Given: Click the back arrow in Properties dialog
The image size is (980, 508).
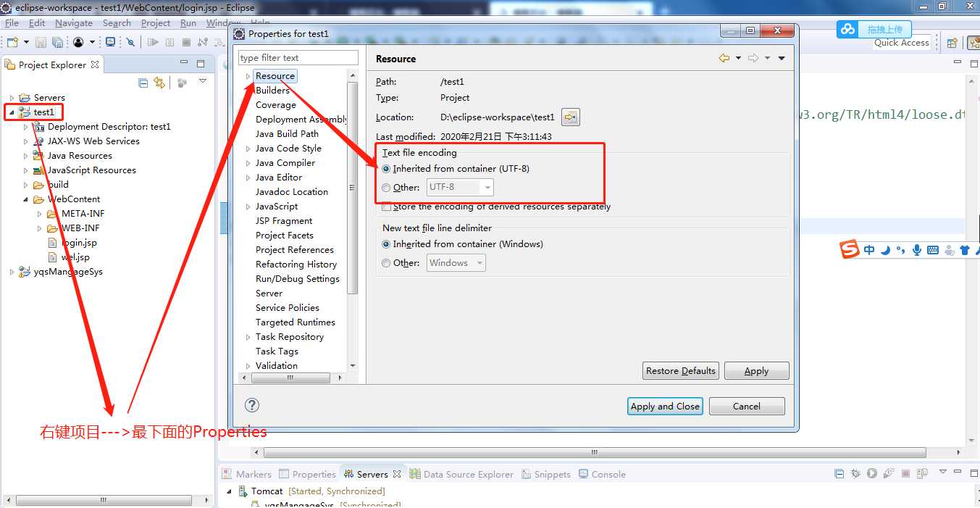Looking at the screenshot, I should [724, 58].
